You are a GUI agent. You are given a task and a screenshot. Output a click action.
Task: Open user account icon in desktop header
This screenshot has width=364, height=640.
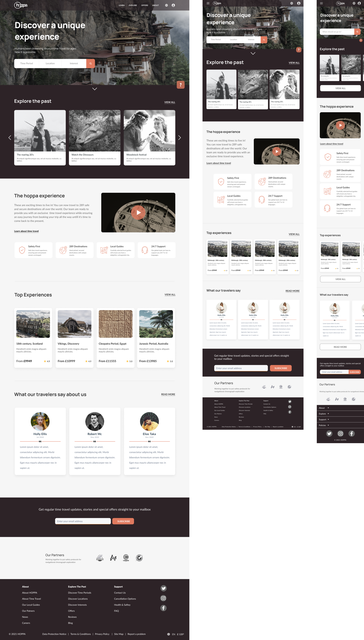[x=173, y=5]
